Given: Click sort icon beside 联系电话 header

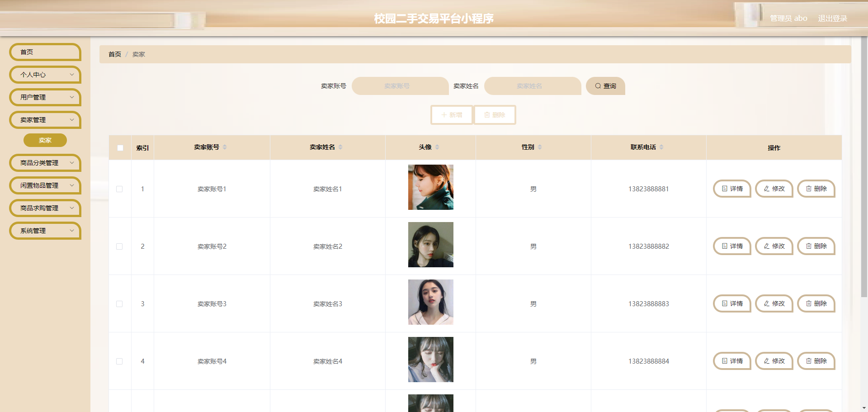Looking at the screenshot, I should tap(661, 147).
